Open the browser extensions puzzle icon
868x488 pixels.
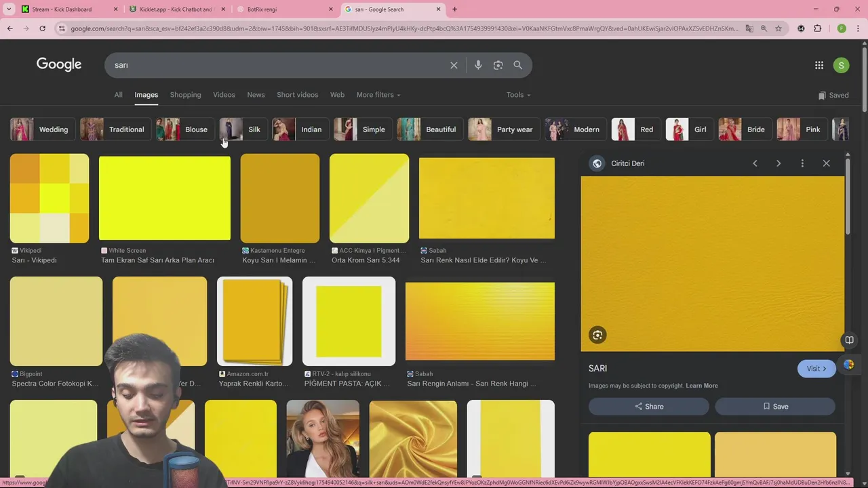point(817,28)
